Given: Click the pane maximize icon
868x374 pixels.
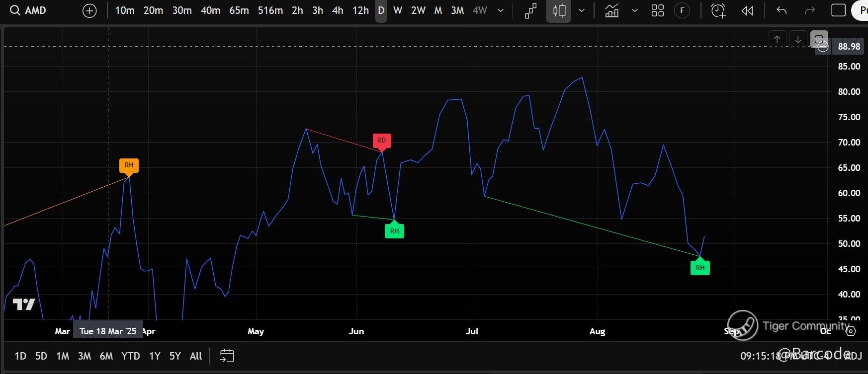Looking at the screenshot, I should pyautogui.click(x=819, y=38).
